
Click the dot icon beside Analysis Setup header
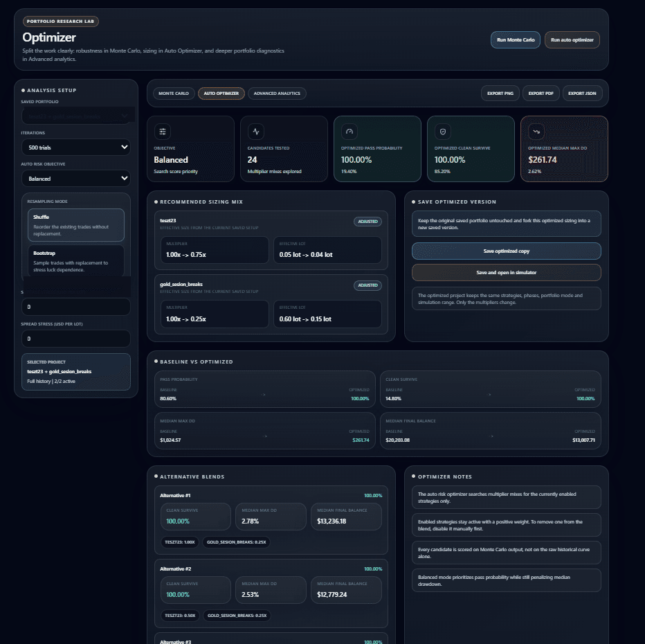(x=21, y=90)
